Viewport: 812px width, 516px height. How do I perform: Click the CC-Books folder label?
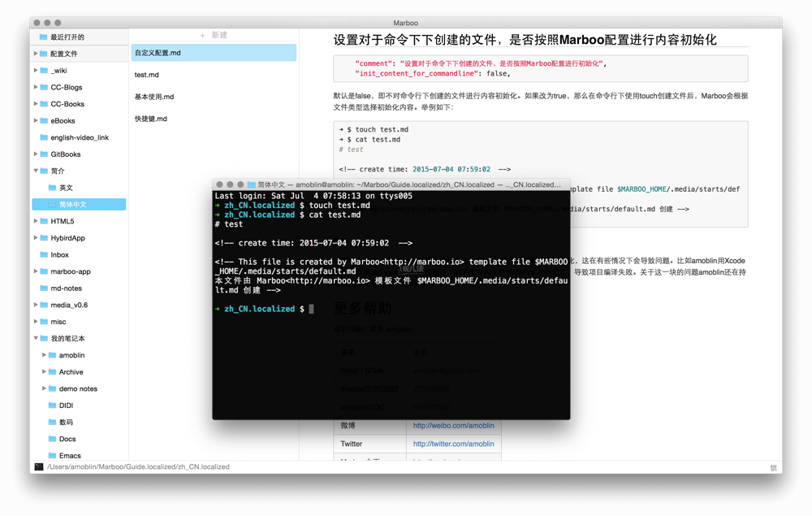tap(67, 104)
